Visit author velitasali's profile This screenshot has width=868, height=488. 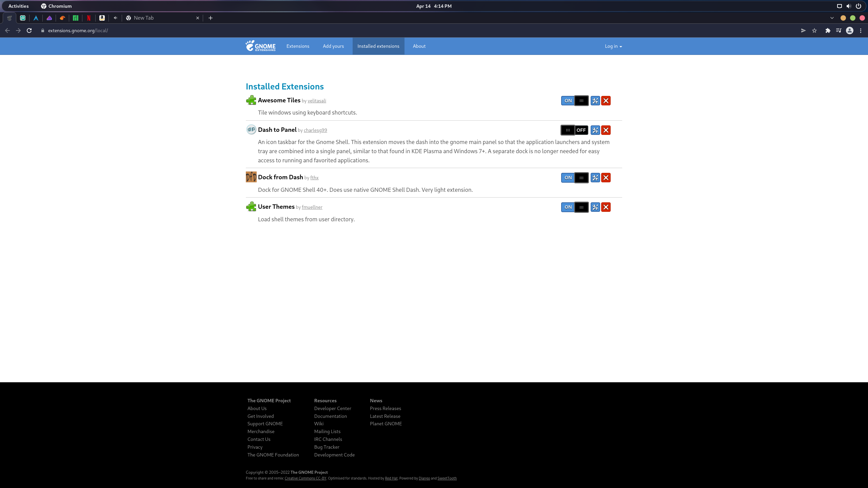pos(317,101)
